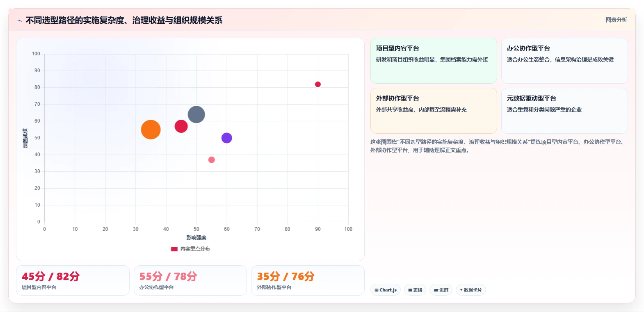644x312 pixels.
Task: Click the Chart.js tag chip
Action: (386, 290)
